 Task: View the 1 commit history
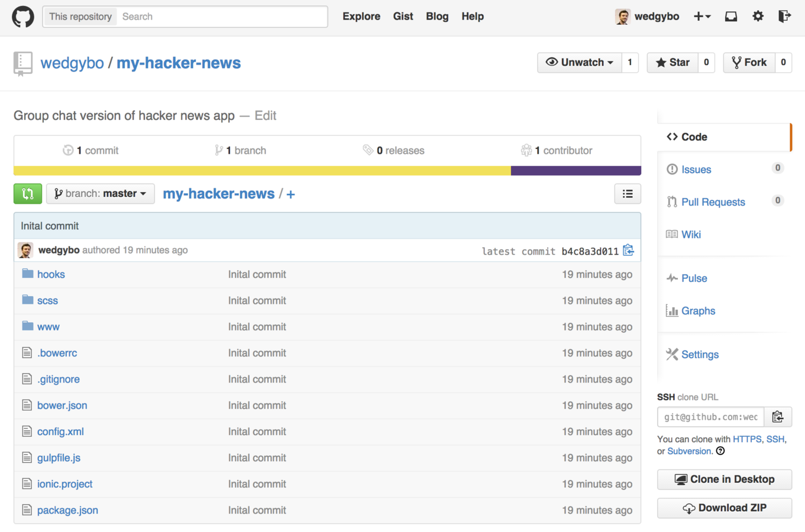click(90, 151)
